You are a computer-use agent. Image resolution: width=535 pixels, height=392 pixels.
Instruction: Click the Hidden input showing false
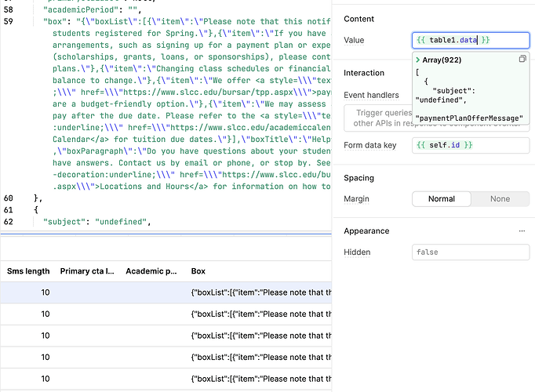coord(471,252)
